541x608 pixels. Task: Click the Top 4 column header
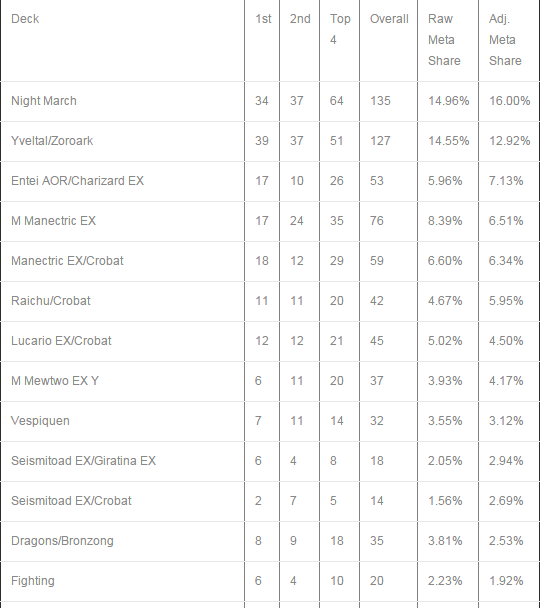(x=340, y=29)
